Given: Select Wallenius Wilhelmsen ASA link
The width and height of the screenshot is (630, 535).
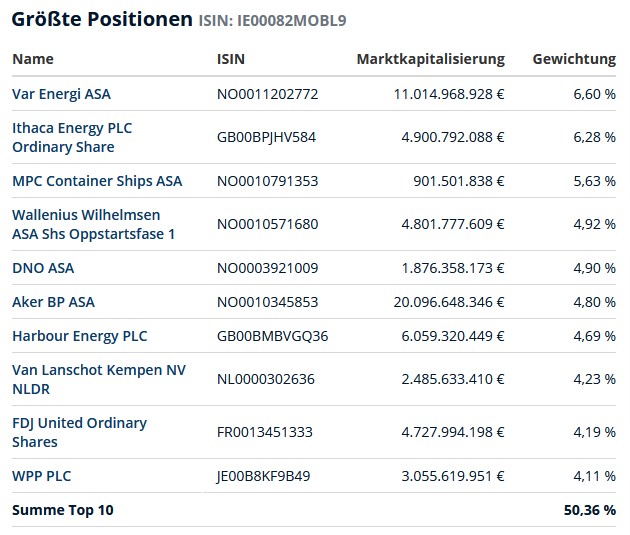Looking at the screenshot, I should 93,224.
